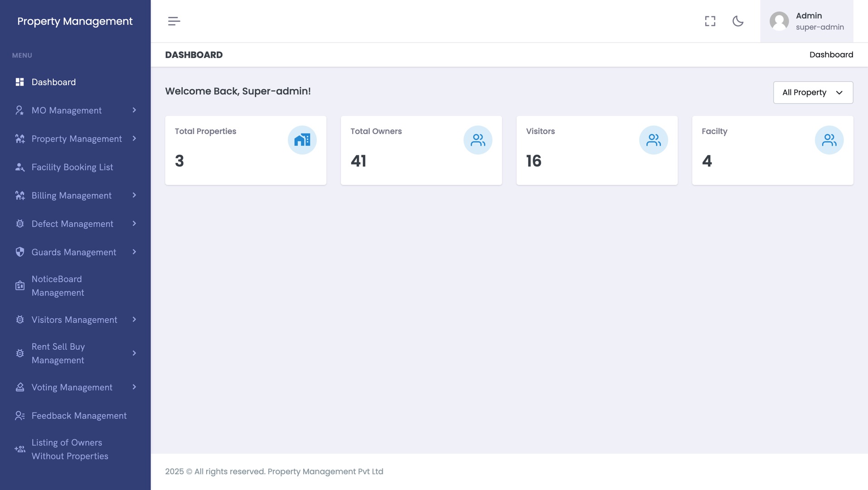
Task: Click the Total Properties building icon
Action: [x=302, y=140]
